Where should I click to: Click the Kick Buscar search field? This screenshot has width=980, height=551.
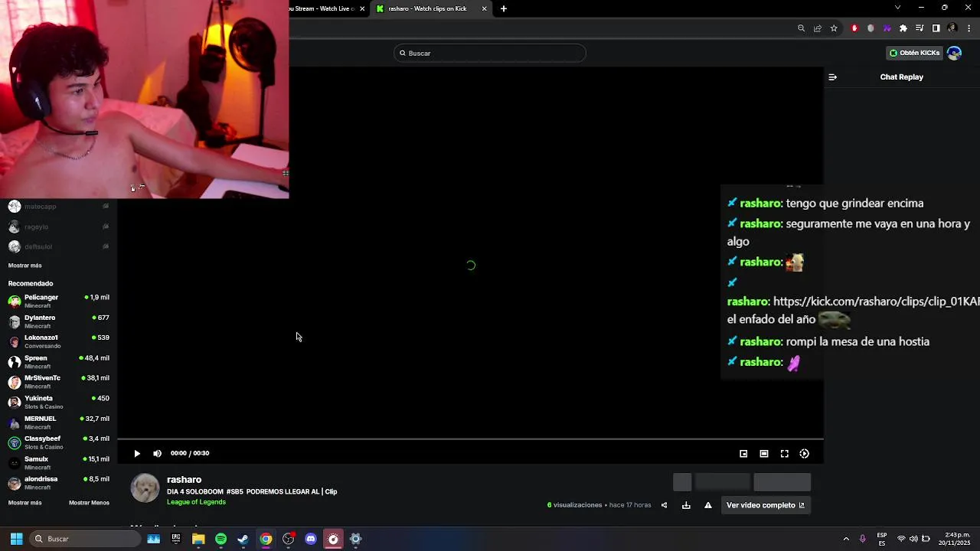tap(490, 53)
